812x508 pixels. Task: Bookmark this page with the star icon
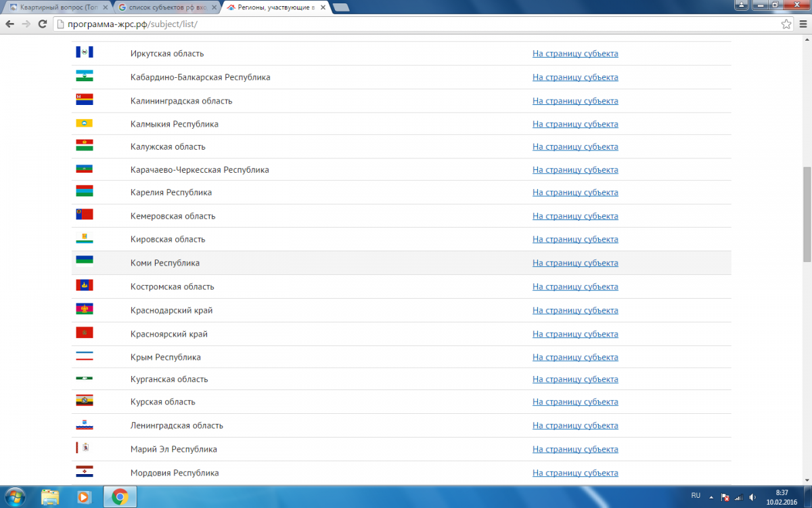click(786, 24)
